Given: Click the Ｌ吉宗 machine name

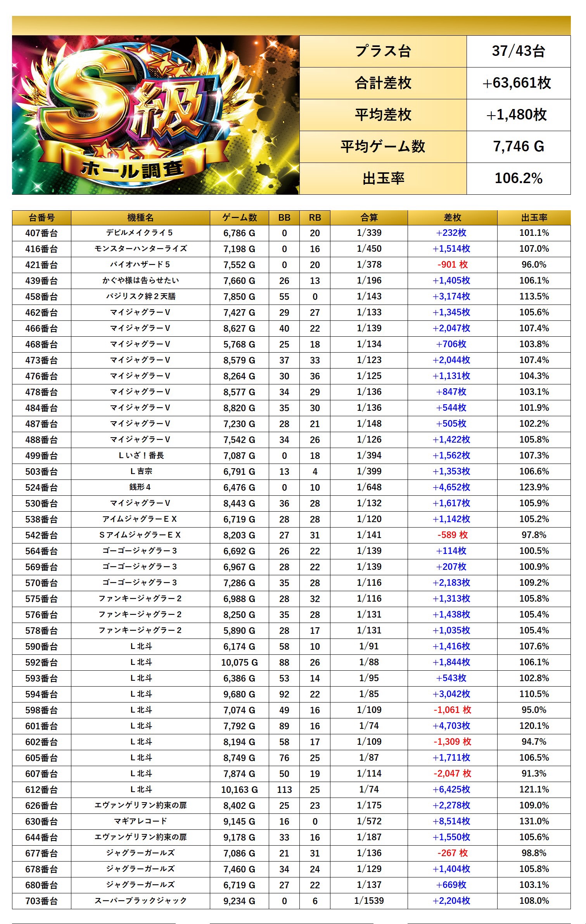Looking at the screenshot, I should [140, 471].
